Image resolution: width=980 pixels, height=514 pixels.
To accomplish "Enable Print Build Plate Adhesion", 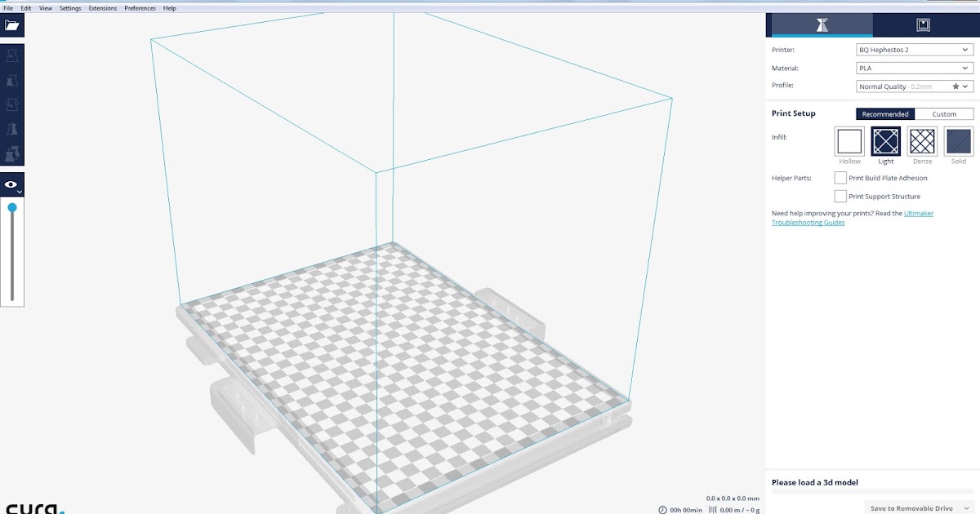I will tap(840, 178).
